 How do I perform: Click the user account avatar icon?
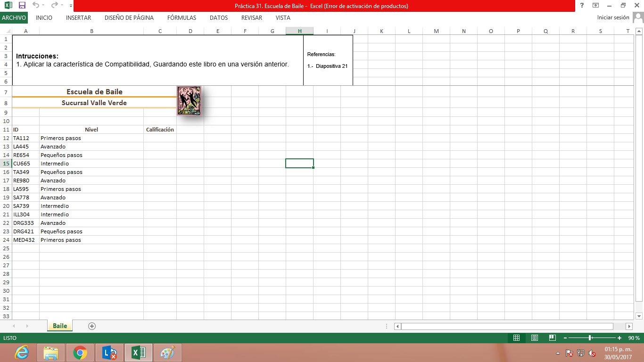tap(638, 18)
